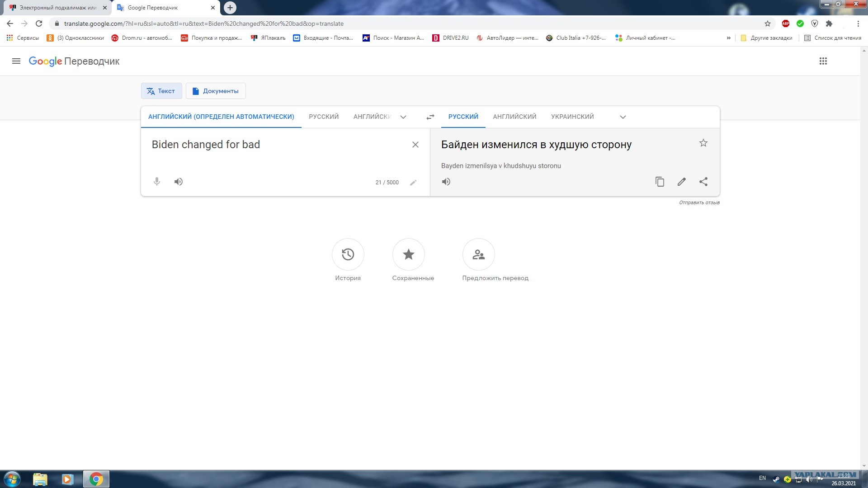This screenshot has width=868, height=488.
Task: Close the Google Переводчик tab
Action: [x=213, y=8]
